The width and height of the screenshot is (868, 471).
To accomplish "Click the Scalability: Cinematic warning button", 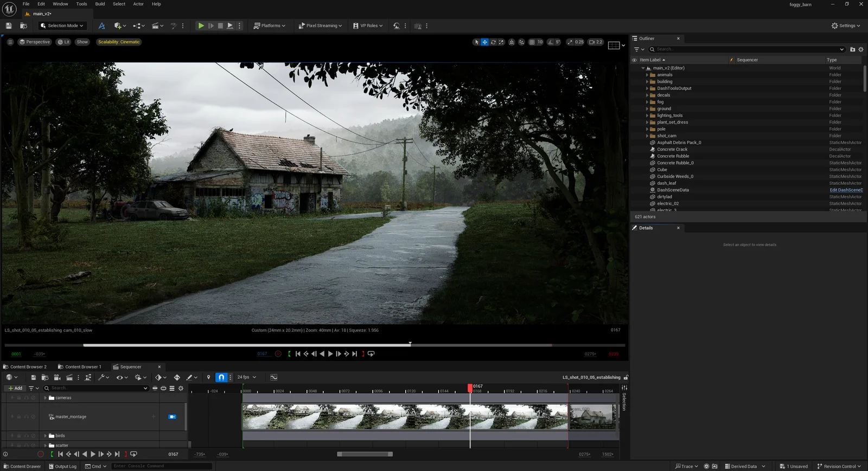I will pyautogui.click(x=119, y=42).
